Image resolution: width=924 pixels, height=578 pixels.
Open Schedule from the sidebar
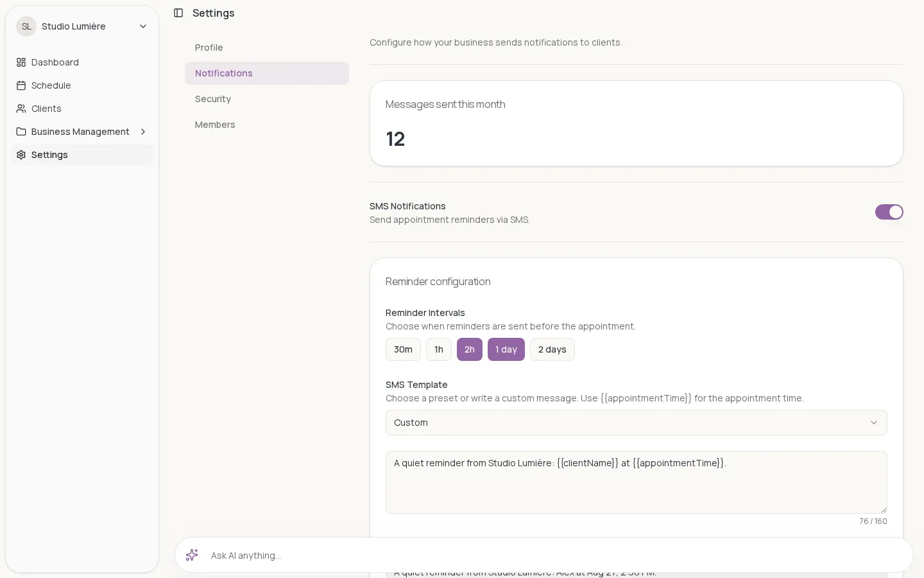point(82,85)
